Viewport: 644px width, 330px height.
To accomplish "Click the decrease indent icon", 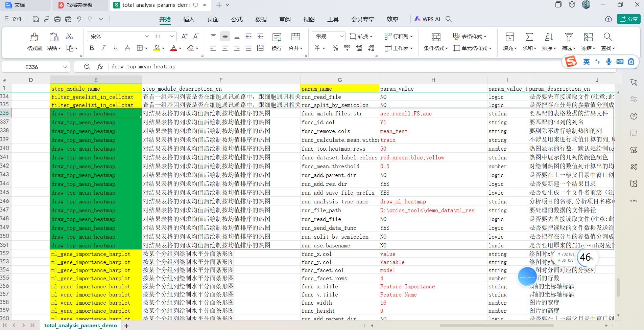I will tap(248, 36).
